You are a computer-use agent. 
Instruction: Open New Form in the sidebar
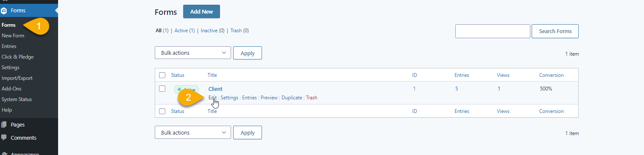[x=13, y=36]
